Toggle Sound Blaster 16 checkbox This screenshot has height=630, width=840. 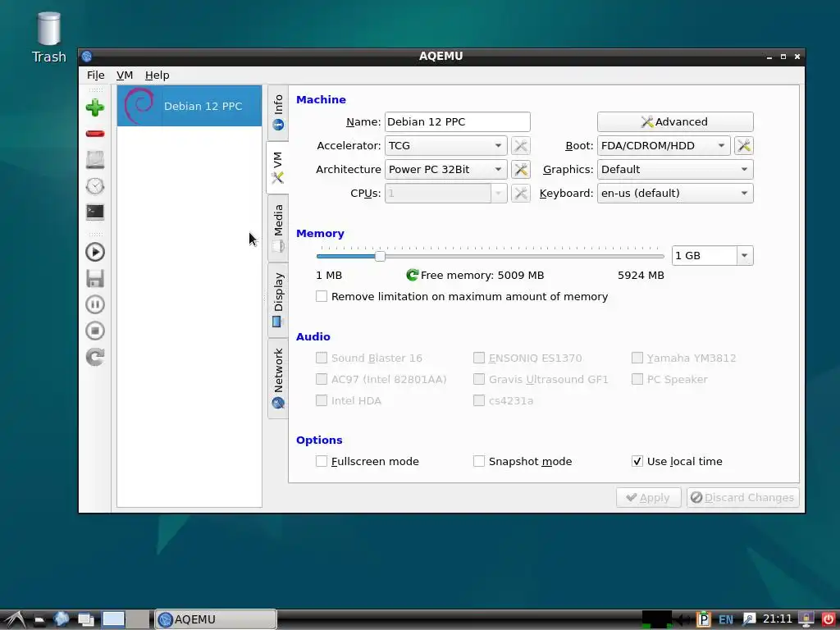(x=322, y=358)
